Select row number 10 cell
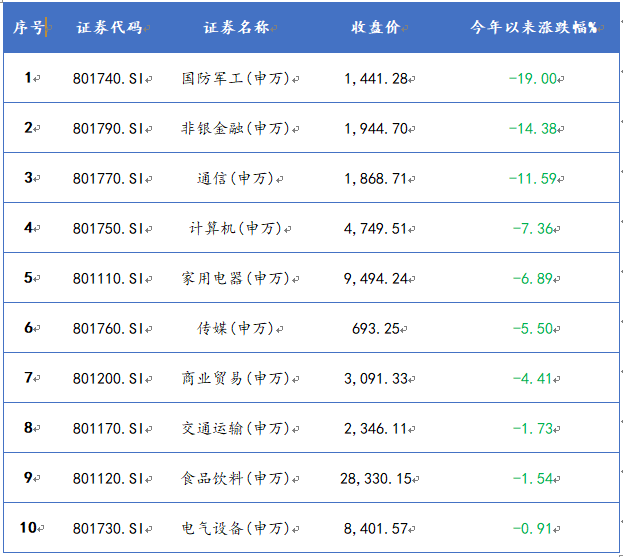The height and width of the screenshot is (557, 623). (x=29, y=528)
